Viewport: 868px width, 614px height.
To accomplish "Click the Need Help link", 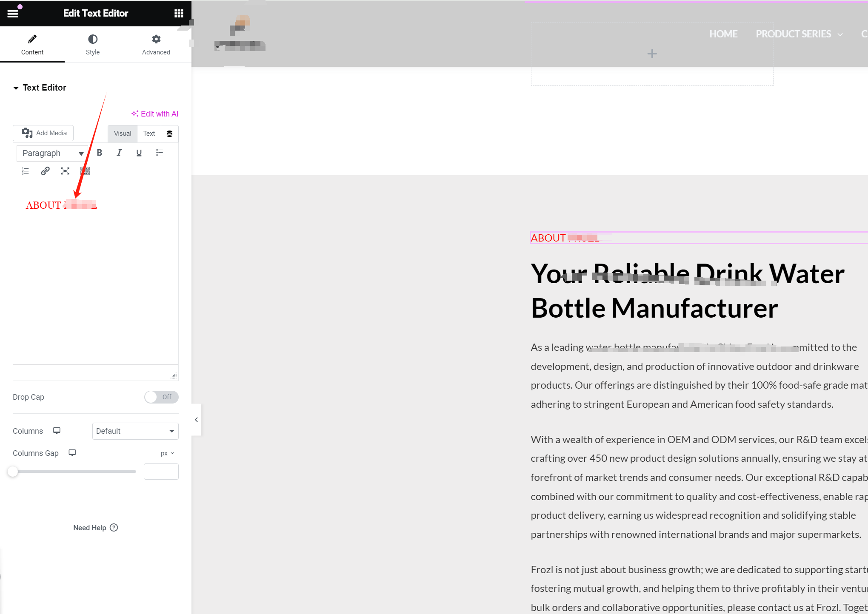I will [95, 527].
